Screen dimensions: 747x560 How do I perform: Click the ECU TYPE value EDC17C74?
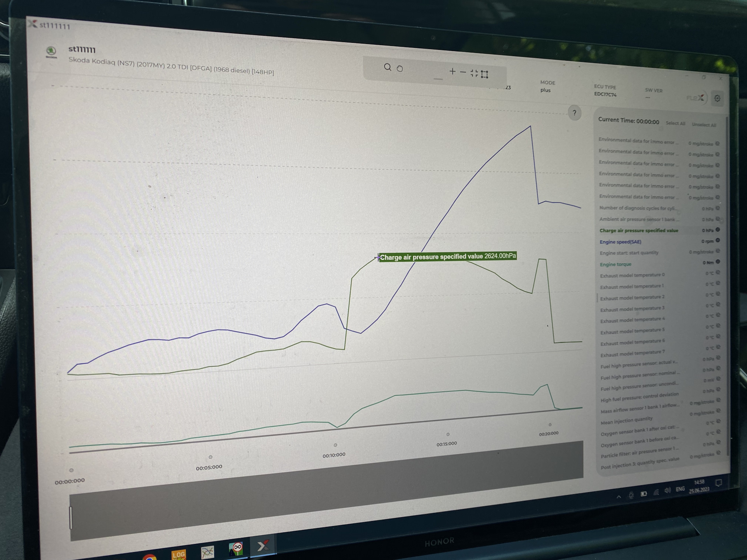coord(605,94)
